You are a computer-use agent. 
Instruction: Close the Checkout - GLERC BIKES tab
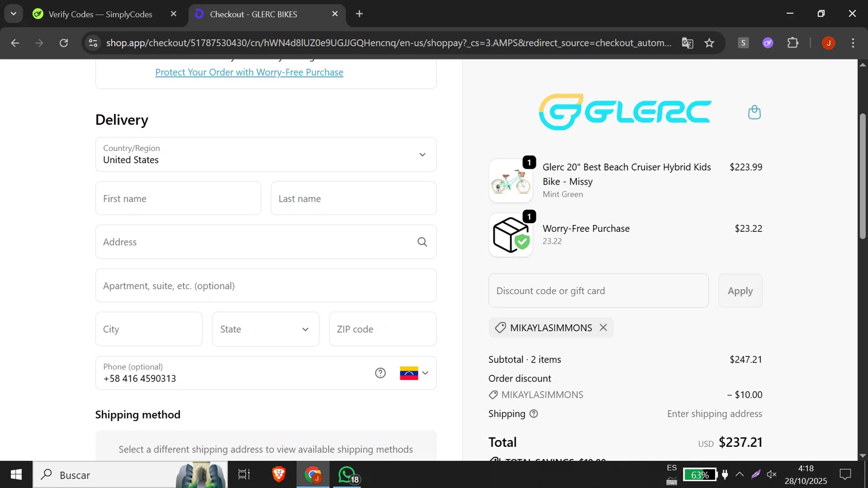(x=335, y=14)
